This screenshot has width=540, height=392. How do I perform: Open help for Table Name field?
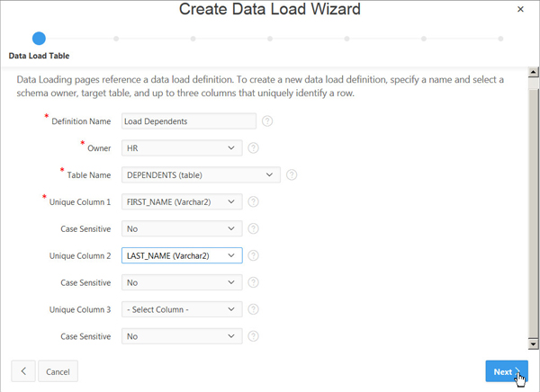click(x=292, y=174)
